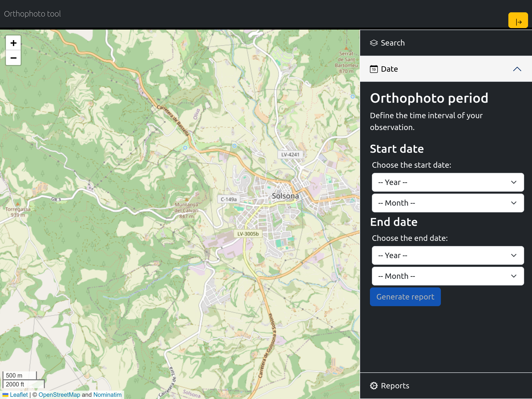Click the map zoom out minus button
532x399 pixels.
click(13, 58)
